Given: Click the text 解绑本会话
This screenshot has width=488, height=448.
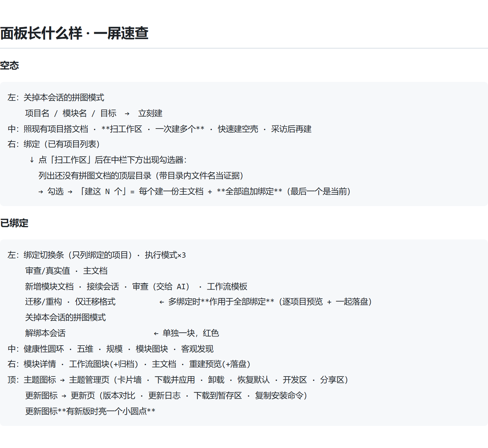Looking at the screenshot, I should pyautogui.click(x=45, y=333).
